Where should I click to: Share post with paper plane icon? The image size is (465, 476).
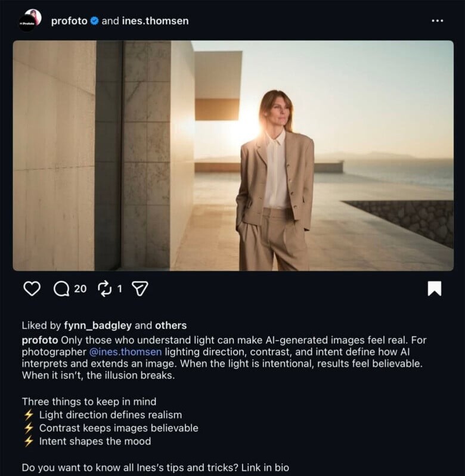point(139,289)
